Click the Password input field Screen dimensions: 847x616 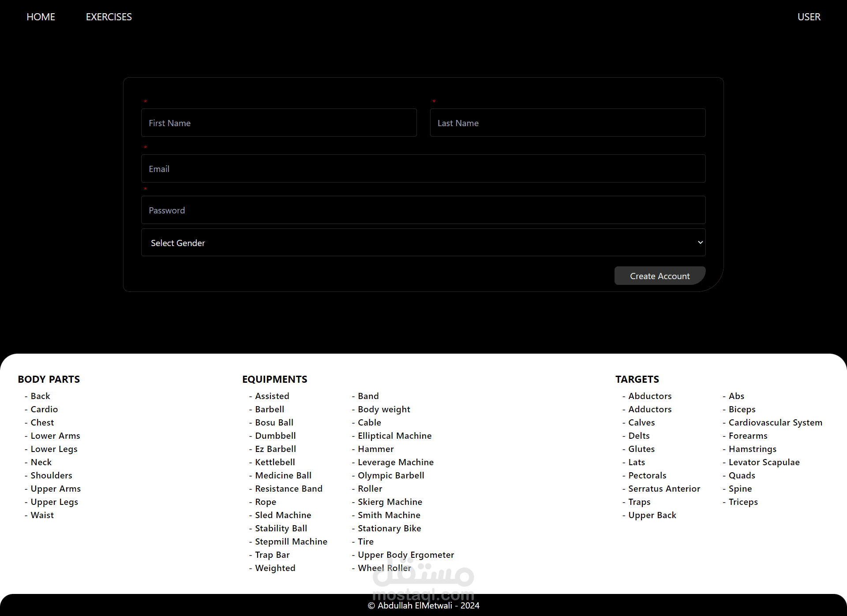423,210
